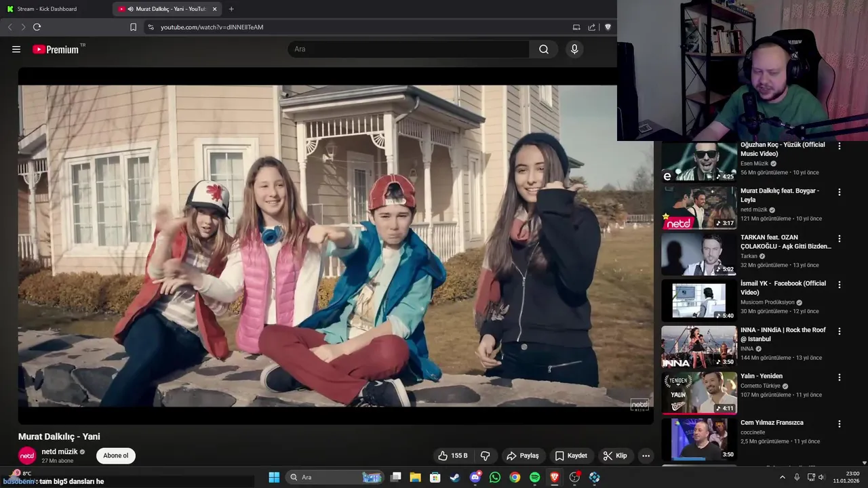Open File Explorer from the taskbar

pyautogui.click(x=415, y=477)
